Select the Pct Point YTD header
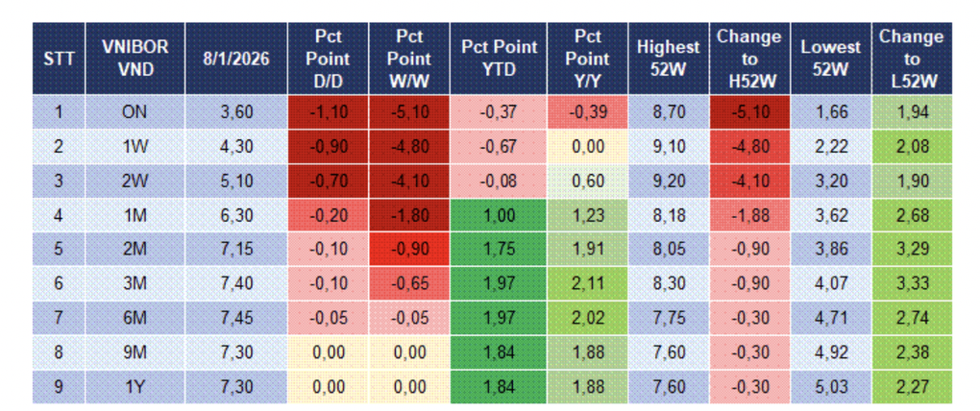 [498, 58]
